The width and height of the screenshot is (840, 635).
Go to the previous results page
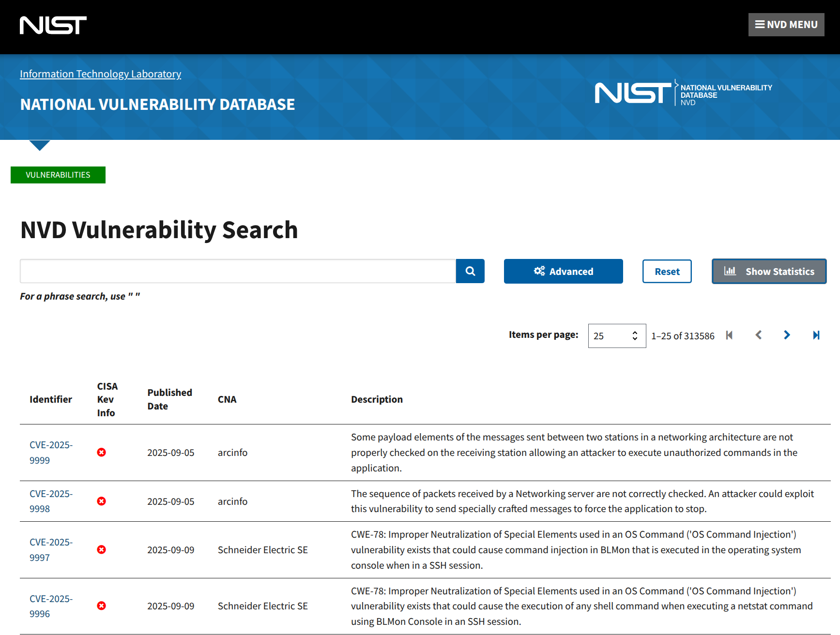(x=758, y=335)
